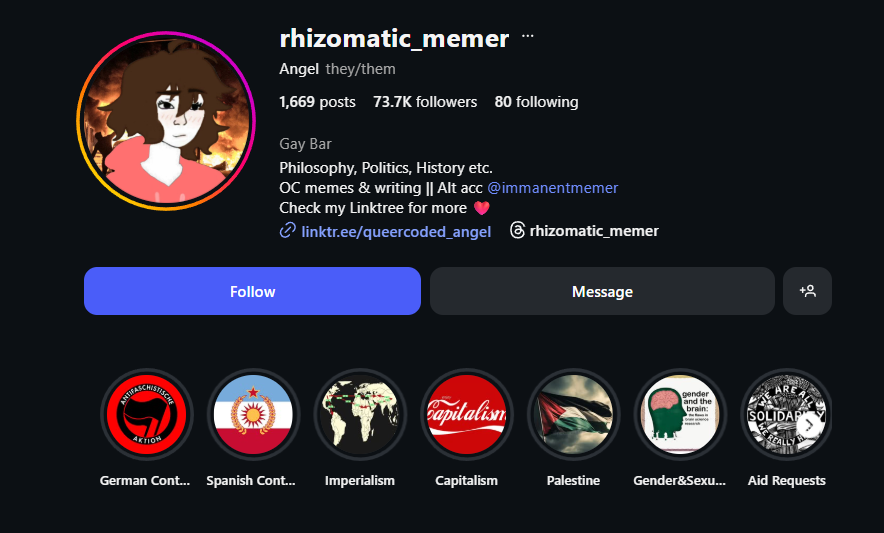Screen dimensions: 884x533
Task: Open the three-dot options menu beside username
Action: point(528,37)
